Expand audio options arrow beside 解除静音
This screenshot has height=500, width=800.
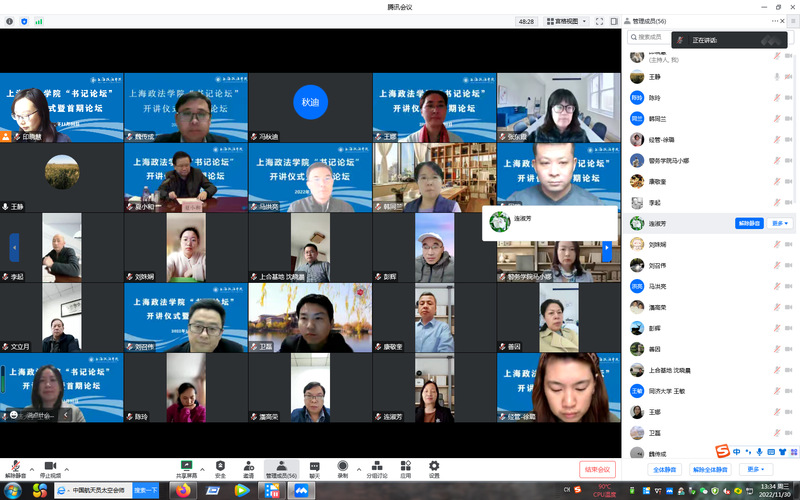(31, 467)
